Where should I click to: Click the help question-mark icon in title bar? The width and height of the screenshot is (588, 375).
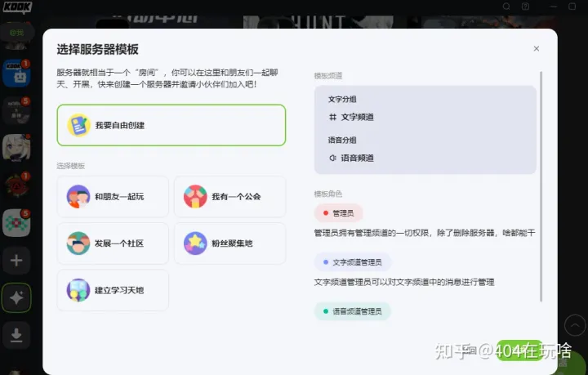(525, 7)
